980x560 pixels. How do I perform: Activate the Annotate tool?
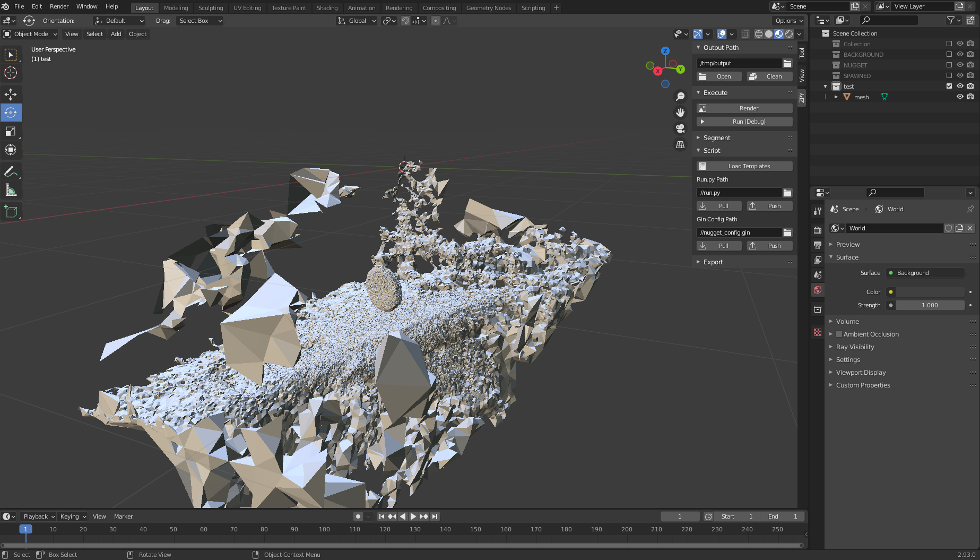pyautogui.click(x=11, y=171)
